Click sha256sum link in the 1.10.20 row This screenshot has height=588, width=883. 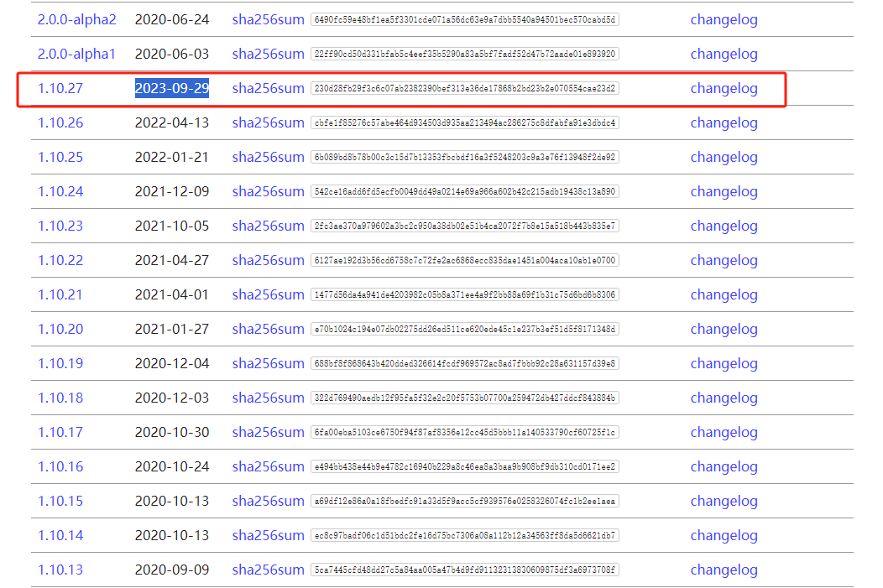tap(268, 329)
